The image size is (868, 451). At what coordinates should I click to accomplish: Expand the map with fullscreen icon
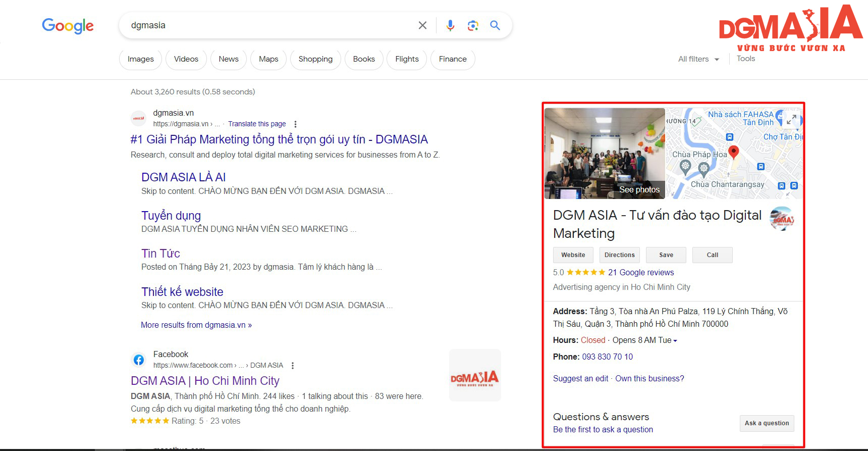(791, 120)
